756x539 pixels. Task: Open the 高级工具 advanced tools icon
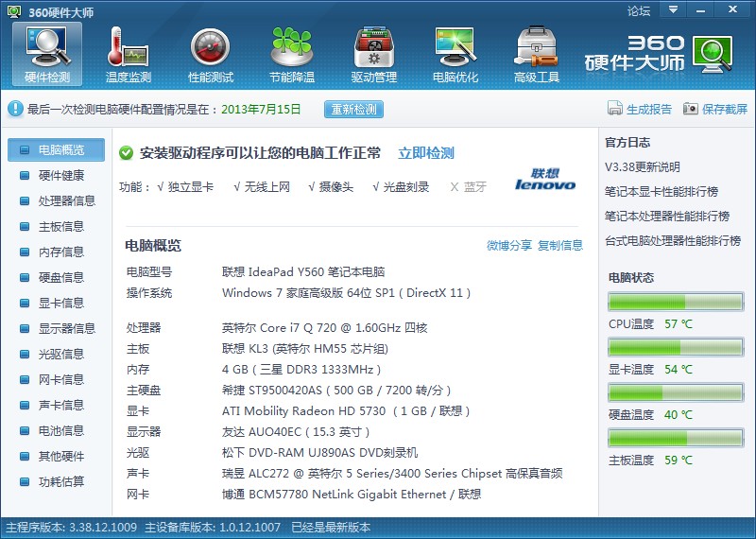pyautogui.click(x=536, y=49)
